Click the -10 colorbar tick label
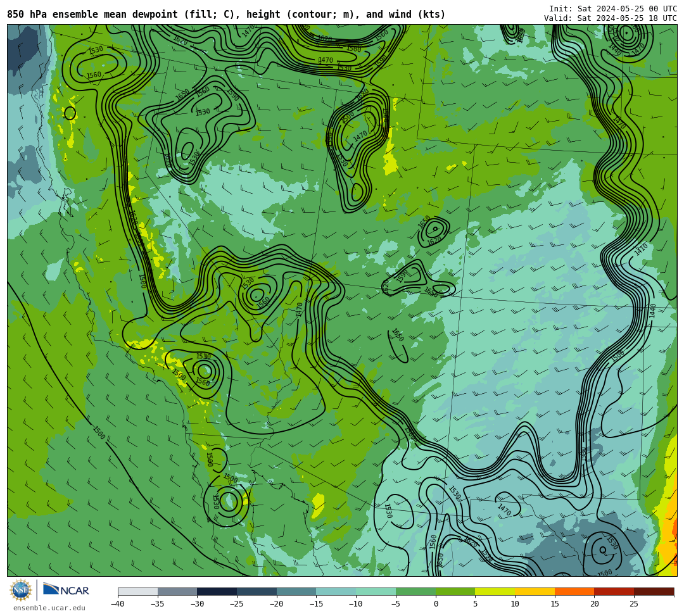The height and width of the screenshot is (616, 684). 356,604
